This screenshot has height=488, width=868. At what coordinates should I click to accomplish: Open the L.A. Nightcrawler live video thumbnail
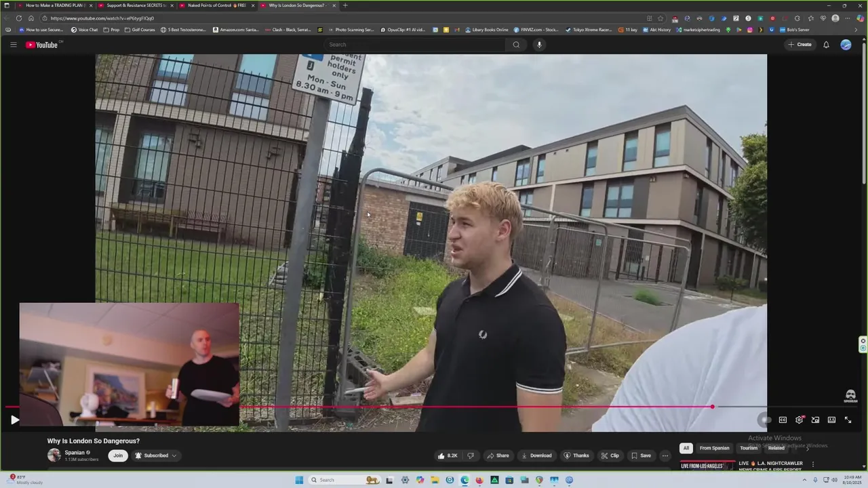[x=707, y=466]
